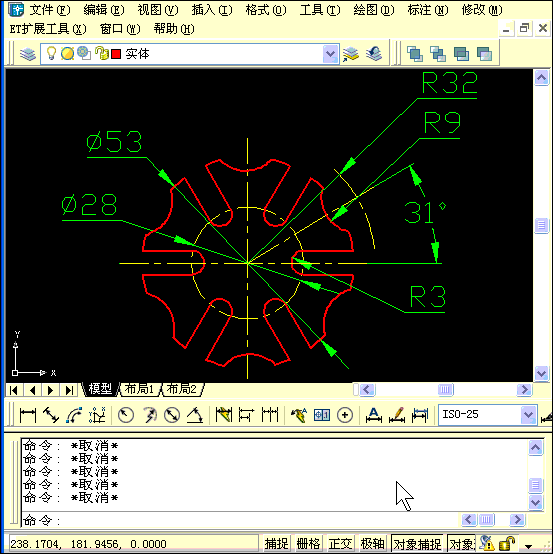The width and height of the screenshot is (553, 554).
Task: Toggle viewport freeze icon in layer box
Action: coord(84,53)
